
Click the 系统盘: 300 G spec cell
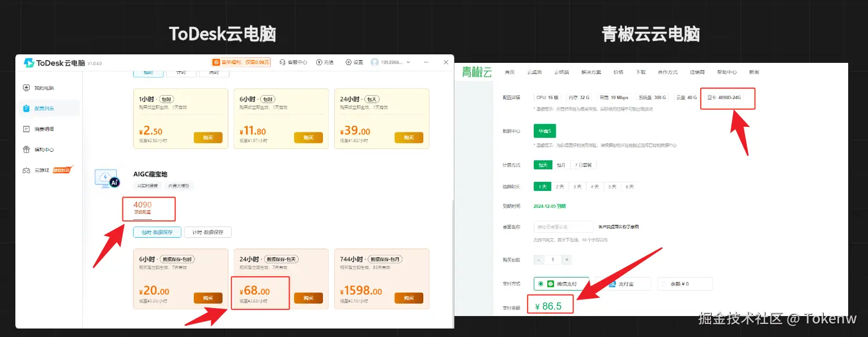(653, 97)
